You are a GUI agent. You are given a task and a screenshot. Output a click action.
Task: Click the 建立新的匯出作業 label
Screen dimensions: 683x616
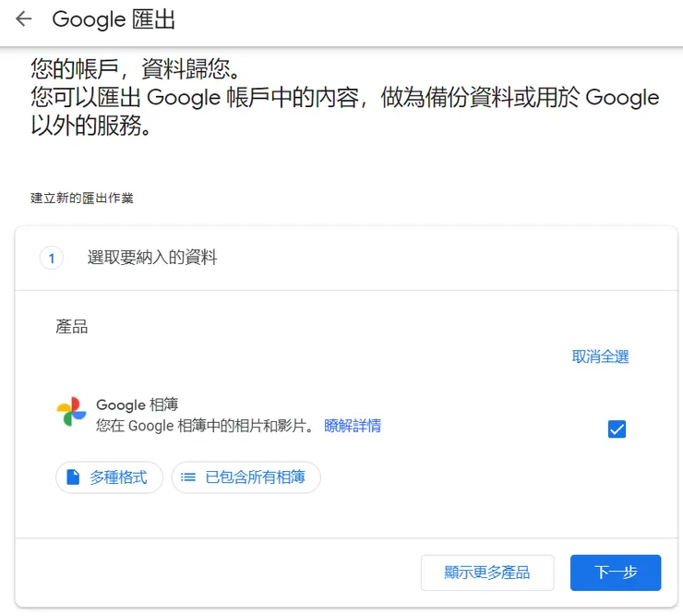tap(82, 198)
